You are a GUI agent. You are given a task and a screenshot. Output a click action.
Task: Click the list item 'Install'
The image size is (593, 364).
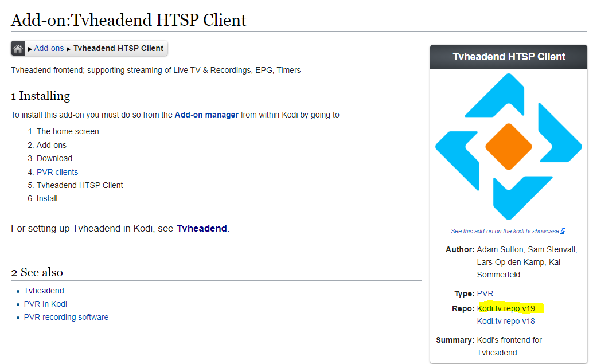pos(47,198)
